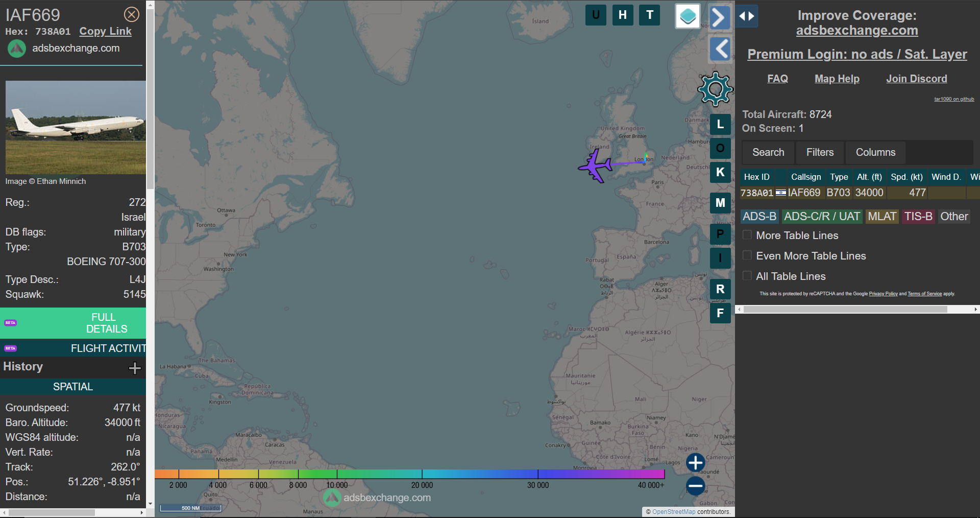Click the FULL DETAILS button
Screen dimensions: 980x518
point(73,323)
